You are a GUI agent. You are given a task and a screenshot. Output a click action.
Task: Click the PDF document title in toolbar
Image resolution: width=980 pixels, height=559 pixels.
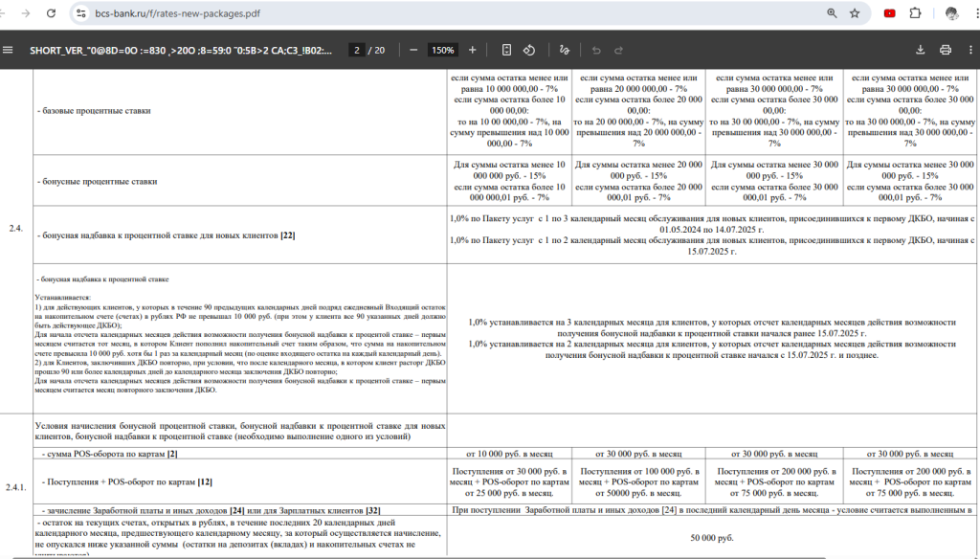181,50
